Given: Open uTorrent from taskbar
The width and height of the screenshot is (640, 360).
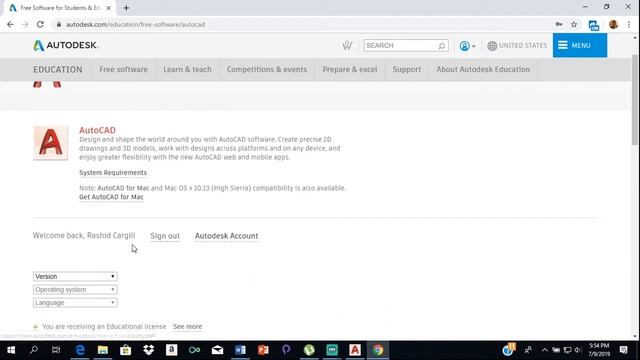Looking at the screenshot, I should (309, 350).
